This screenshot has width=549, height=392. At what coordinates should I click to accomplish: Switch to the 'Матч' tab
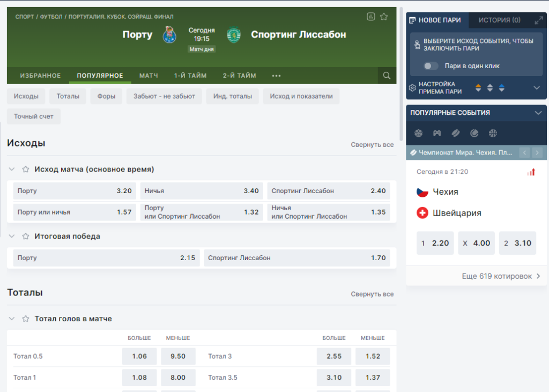[x=149, y=76]
